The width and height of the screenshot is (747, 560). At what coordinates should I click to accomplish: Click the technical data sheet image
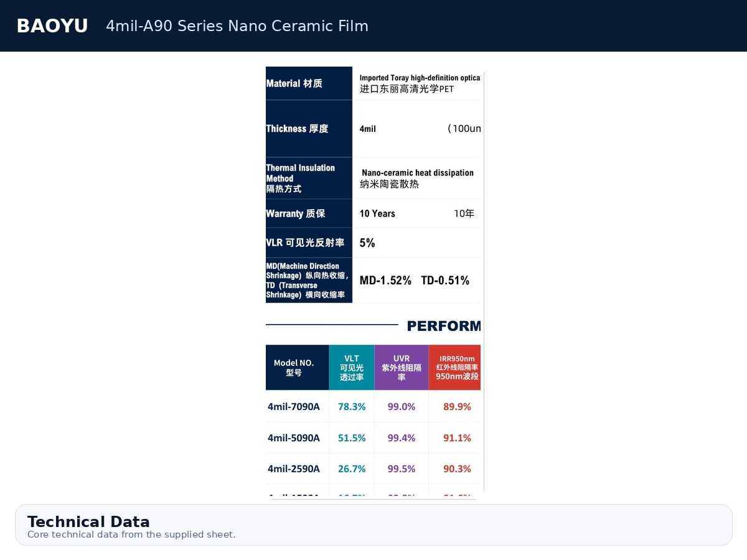click(374, 281)
